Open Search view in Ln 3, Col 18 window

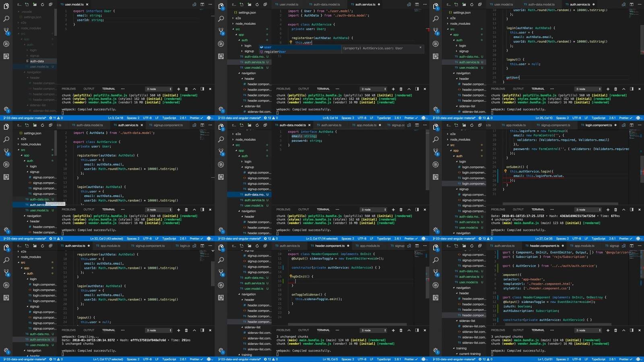pos(6,19)
